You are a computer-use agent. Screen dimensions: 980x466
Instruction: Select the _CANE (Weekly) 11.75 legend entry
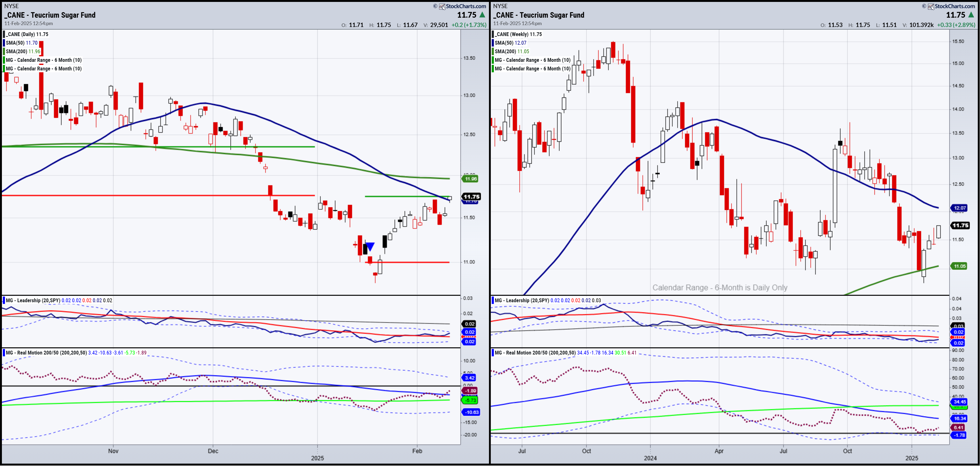(x=518, y=34)
